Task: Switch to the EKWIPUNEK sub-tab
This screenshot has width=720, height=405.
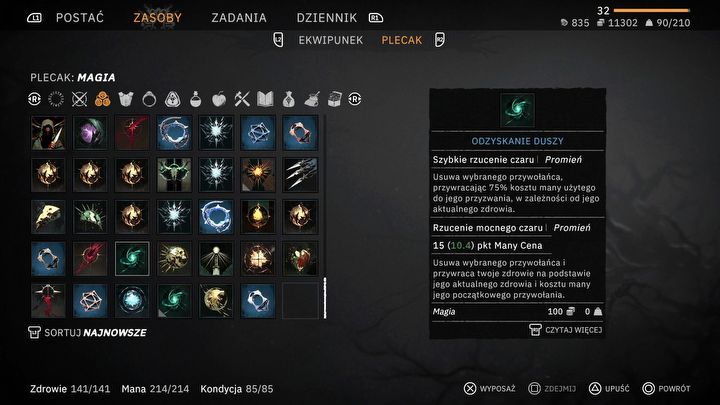Action: click(331, 40)
